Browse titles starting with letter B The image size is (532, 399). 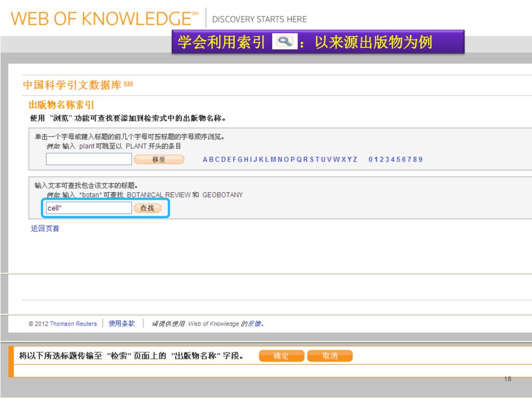211,159
